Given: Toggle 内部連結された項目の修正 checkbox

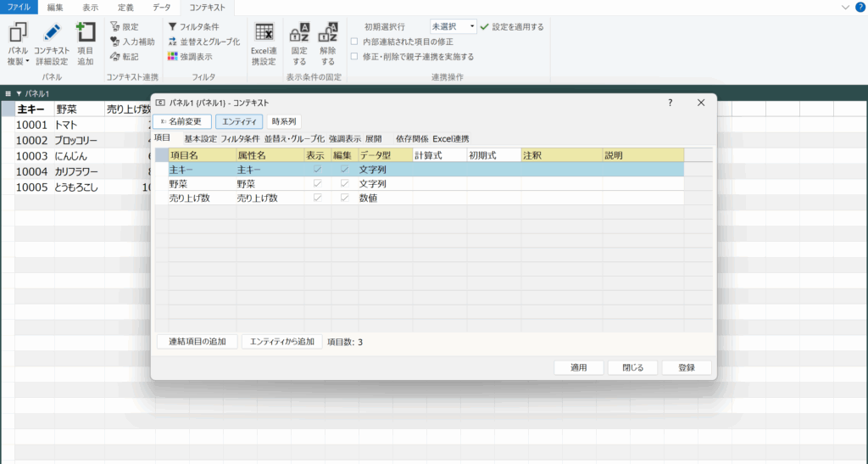Looking at the screenshot, I should click(354, 42).
